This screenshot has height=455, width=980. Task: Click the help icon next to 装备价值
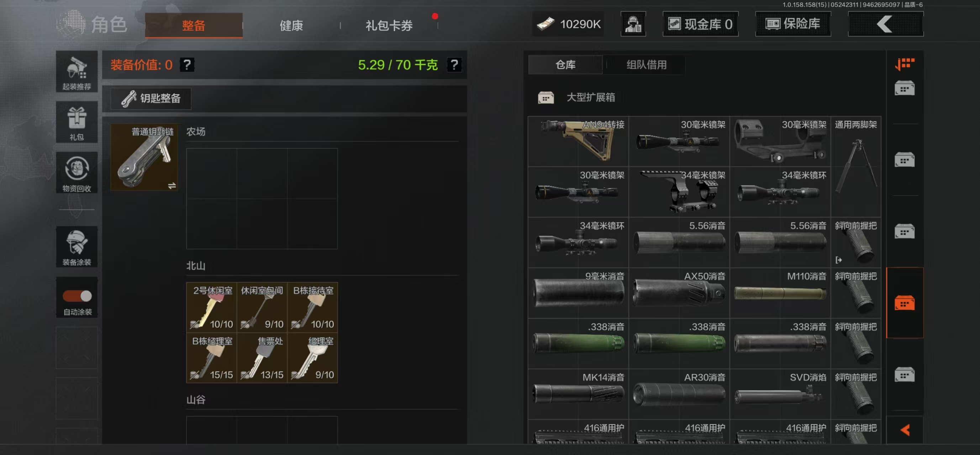(187, 65)
